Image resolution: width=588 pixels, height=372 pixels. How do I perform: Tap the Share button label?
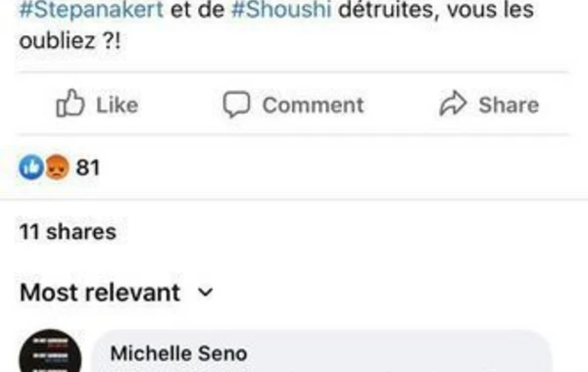tap(509, 105)
